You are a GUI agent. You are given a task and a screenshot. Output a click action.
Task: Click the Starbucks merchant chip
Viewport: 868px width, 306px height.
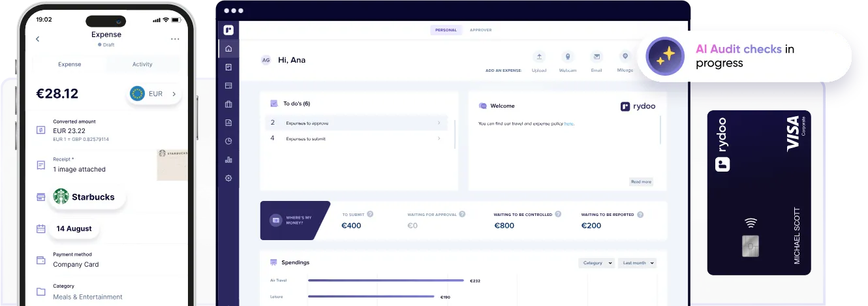(x=87, y=196)
